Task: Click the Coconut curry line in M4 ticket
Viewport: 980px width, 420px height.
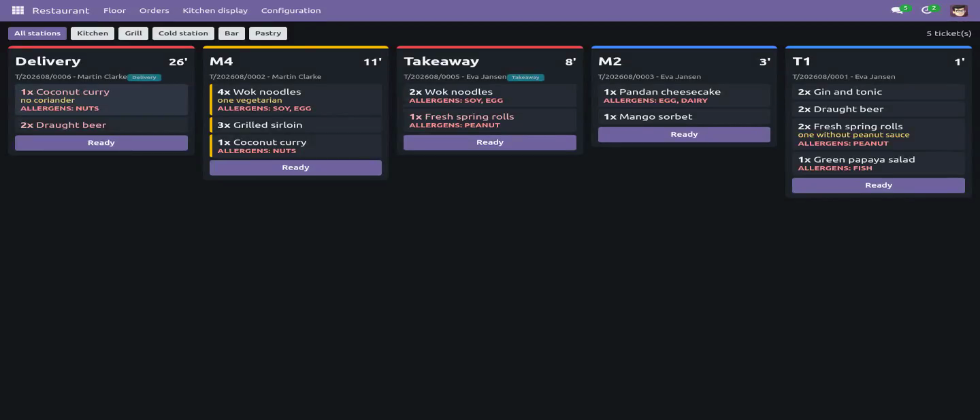Action: click(x=295, y=146)
